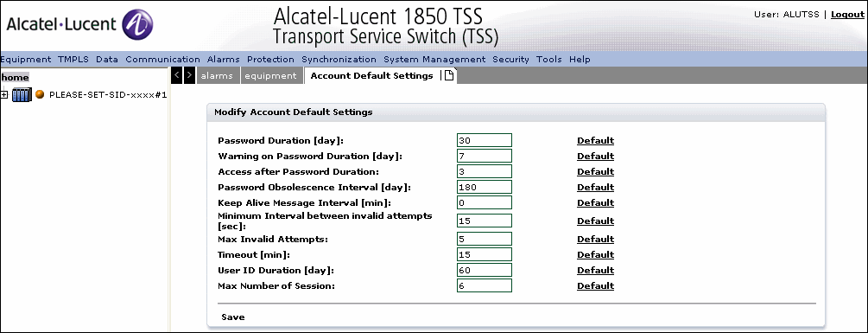Switch to the equipment tab

tap(271, 76)
